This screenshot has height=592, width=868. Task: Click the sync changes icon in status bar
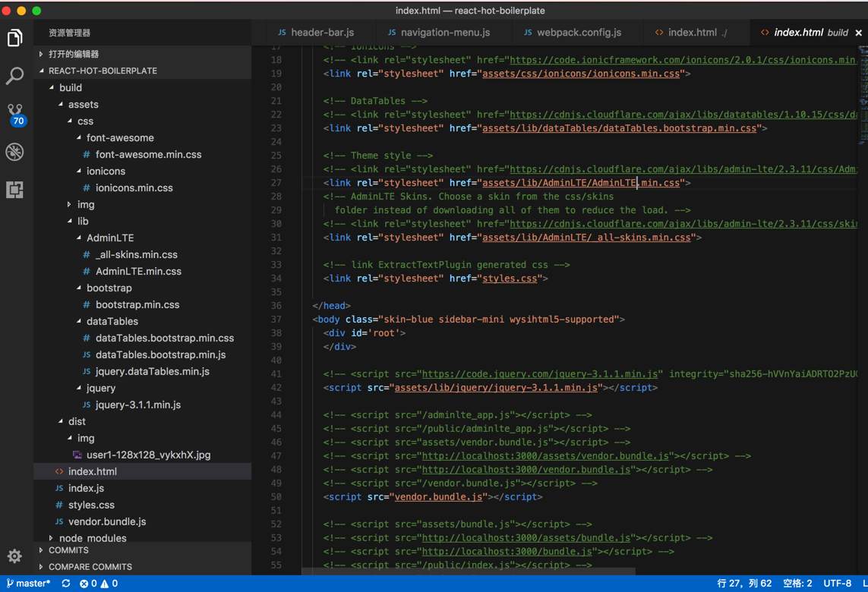(66, 584)
